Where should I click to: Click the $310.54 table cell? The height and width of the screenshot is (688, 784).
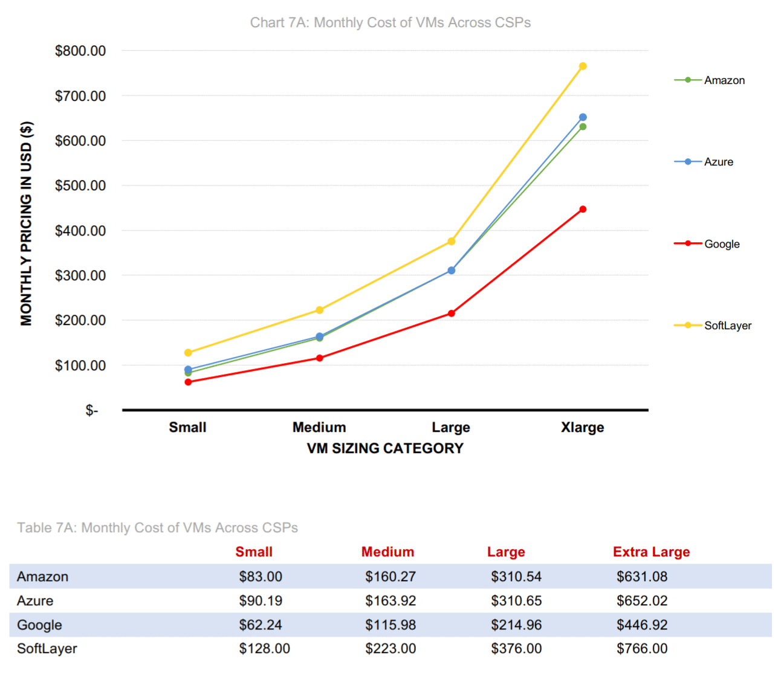(516, 577)
